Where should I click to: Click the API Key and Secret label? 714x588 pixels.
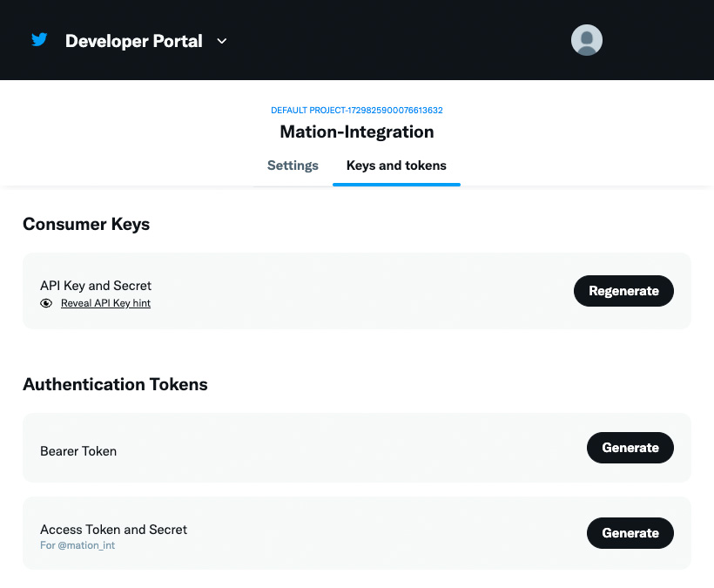[x=96, y=286]
